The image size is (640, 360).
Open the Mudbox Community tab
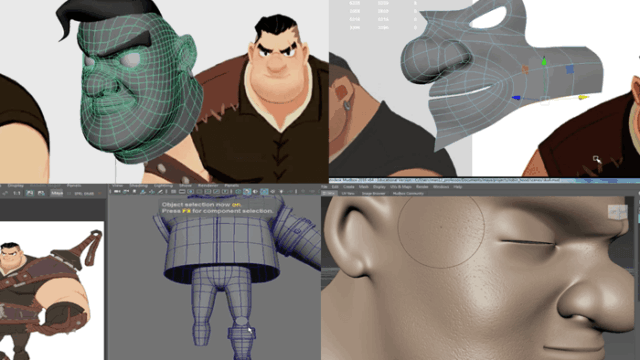[x=408, y=193]
